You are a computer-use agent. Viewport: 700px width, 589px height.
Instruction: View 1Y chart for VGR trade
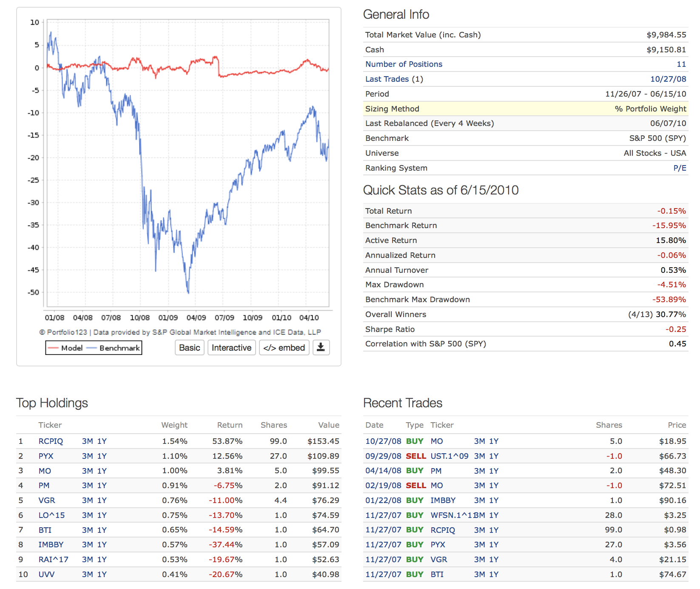click(x=494, y=560)
